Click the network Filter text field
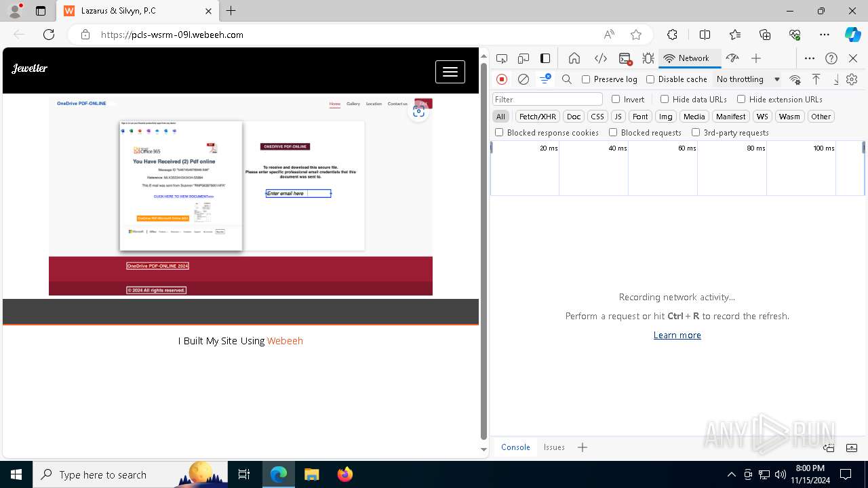868x488 pixels. [x=547, y=99]
